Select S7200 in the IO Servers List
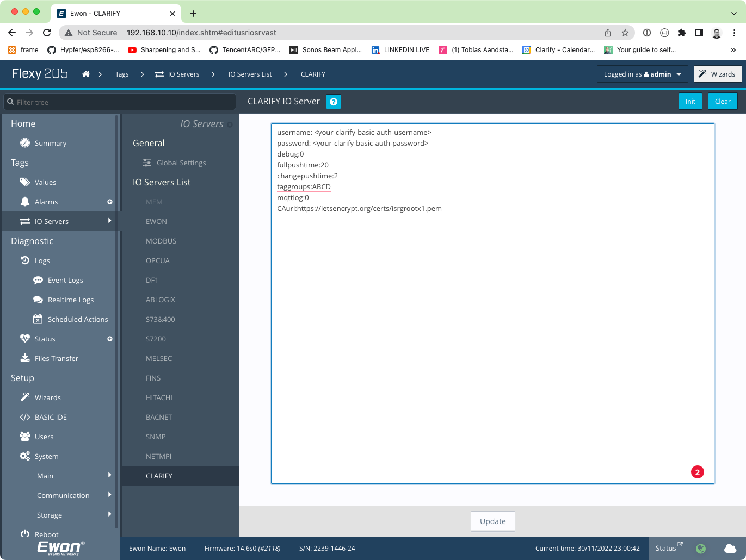746x560 pixels. coord(156,339)
